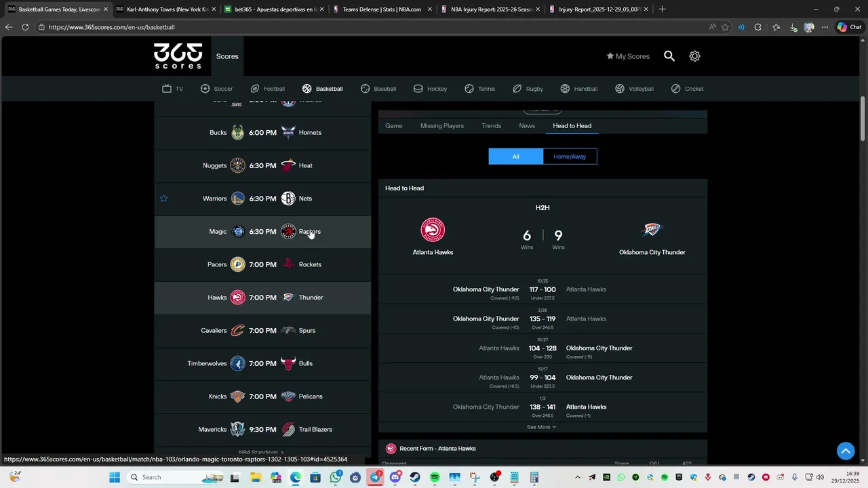The height and width of the screenshot is (488, 868).
Task: Switch to the Missing Players tab
Action: tap(442, 125)
